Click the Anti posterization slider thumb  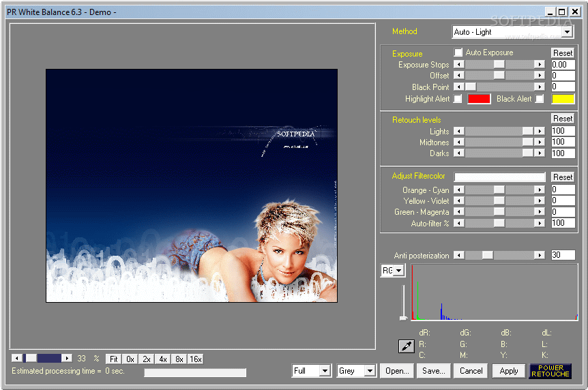tap(487, 255)
